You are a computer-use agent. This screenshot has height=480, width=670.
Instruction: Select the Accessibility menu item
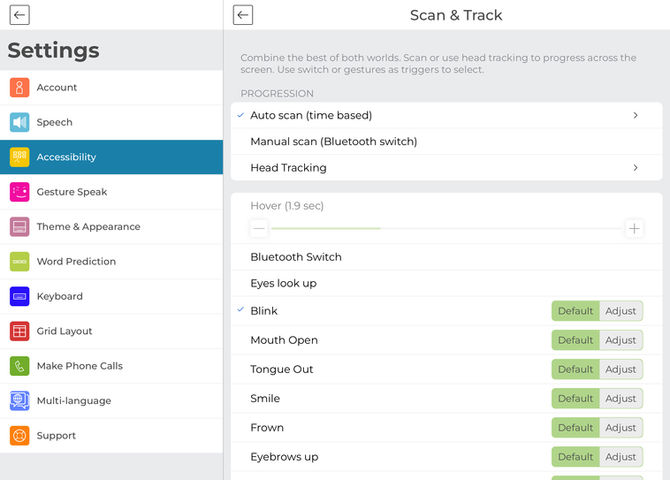pos(112,157)
